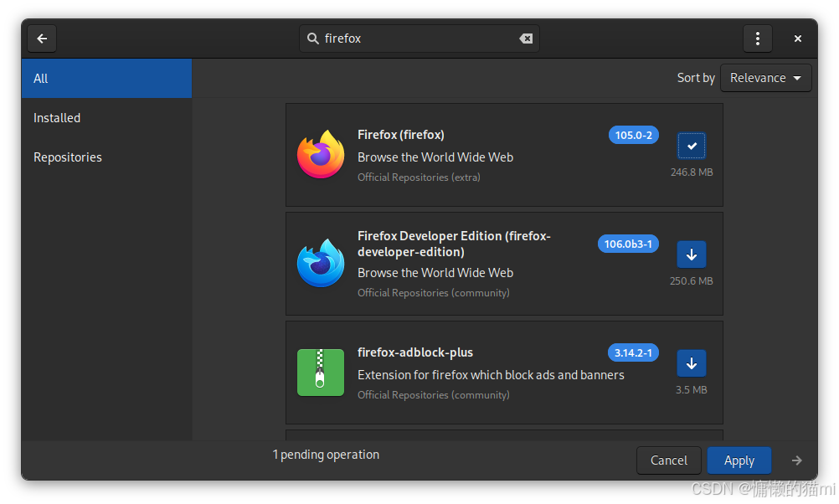Click the firefox-adblock-plus archive icon
839x504 pixels.
(x=321, y=373)
